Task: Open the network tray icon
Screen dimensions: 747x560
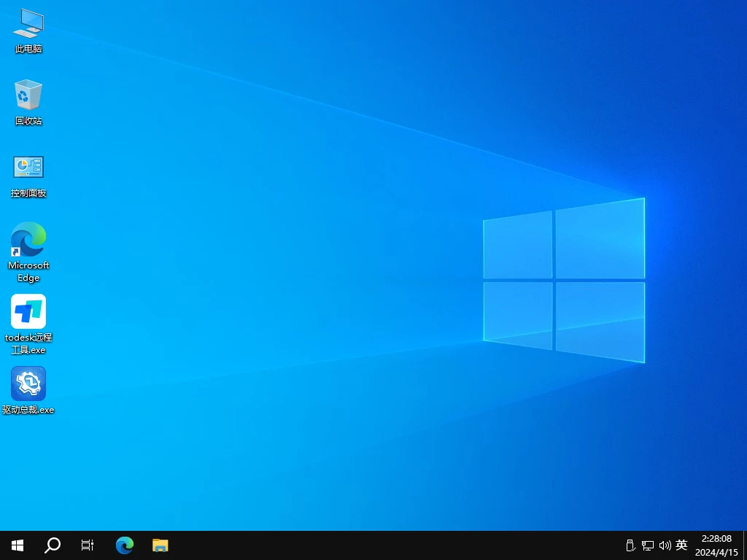Action: coord(648,545)
